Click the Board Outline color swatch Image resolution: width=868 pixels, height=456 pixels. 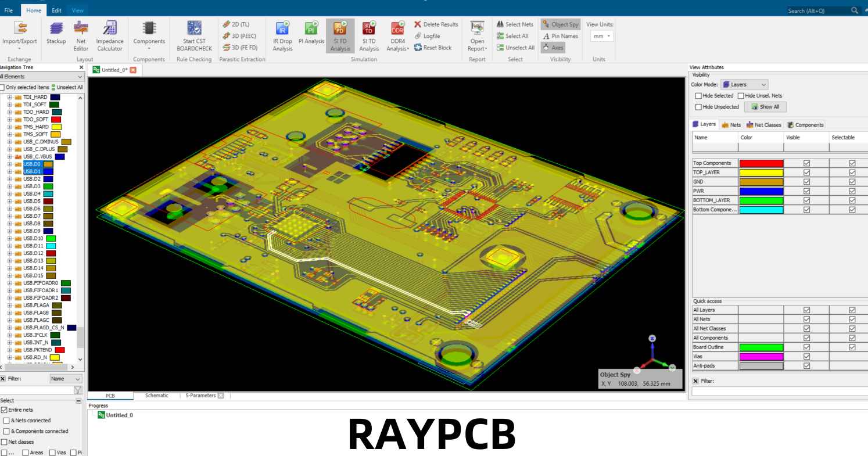tap(762, 347)
